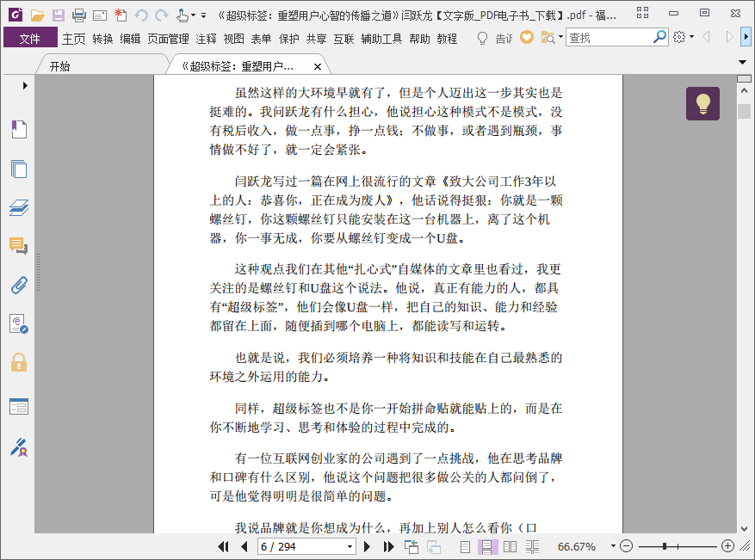The image size is (755, 560).
Task: Open the 文件 menu
Action: (x=30, y=38)
